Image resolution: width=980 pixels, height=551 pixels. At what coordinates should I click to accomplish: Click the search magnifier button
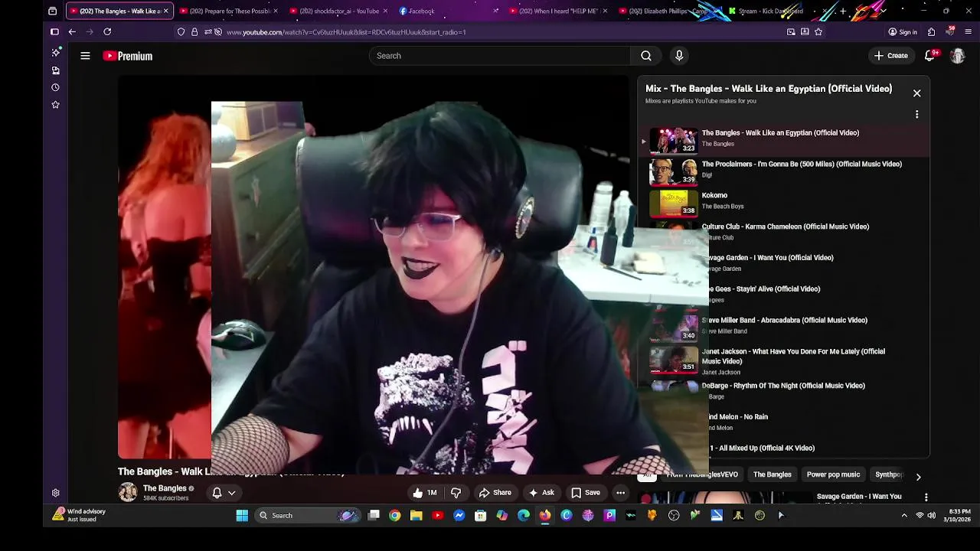click(646, 56)
